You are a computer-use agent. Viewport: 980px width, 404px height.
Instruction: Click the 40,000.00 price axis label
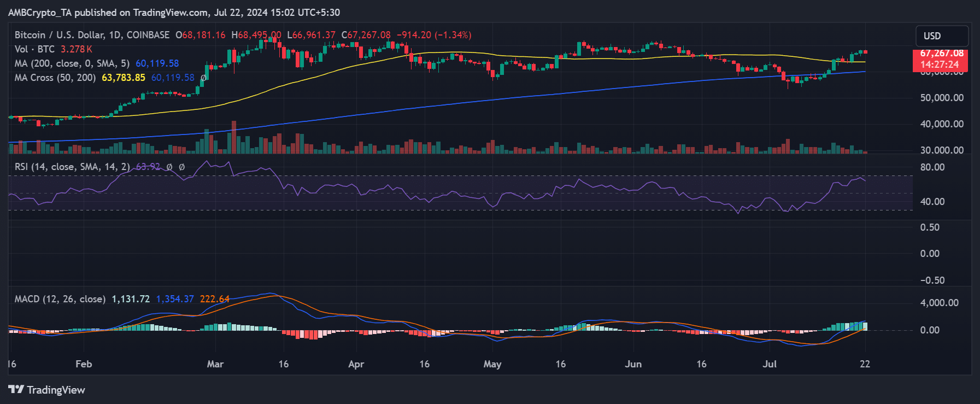(x=942, y=124)
